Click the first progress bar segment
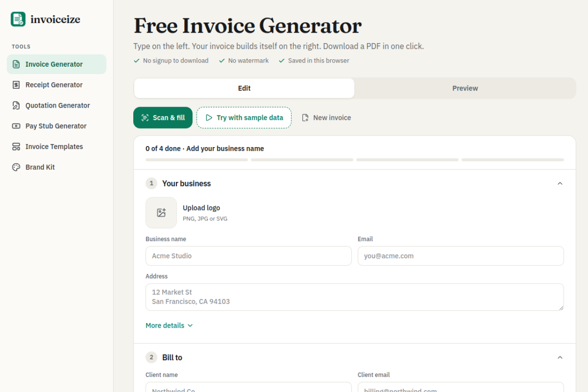Image resolution: width=588 pixels, height=392 pixels. pos(197,160)
